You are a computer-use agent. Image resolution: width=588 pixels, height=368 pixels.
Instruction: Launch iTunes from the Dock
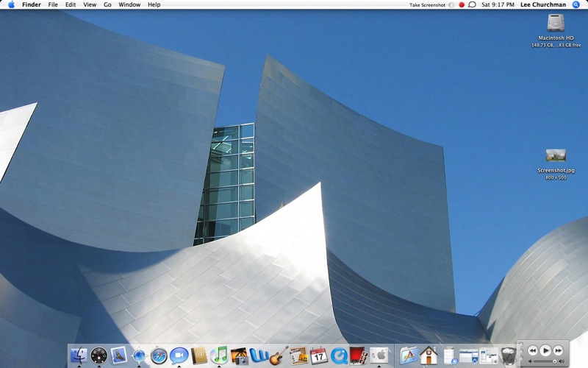pyautogui.click(x=218, y=356)
